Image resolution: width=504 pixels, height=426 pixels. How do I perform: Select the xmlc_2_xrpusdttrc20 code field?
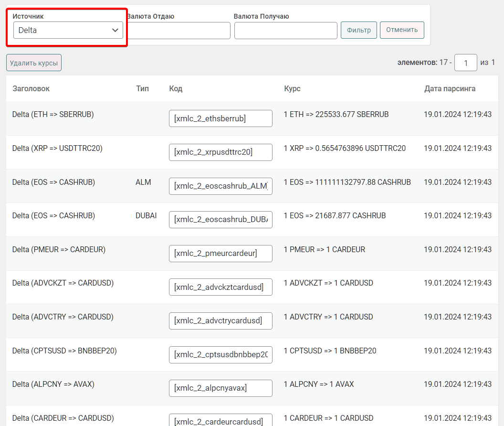220,152
